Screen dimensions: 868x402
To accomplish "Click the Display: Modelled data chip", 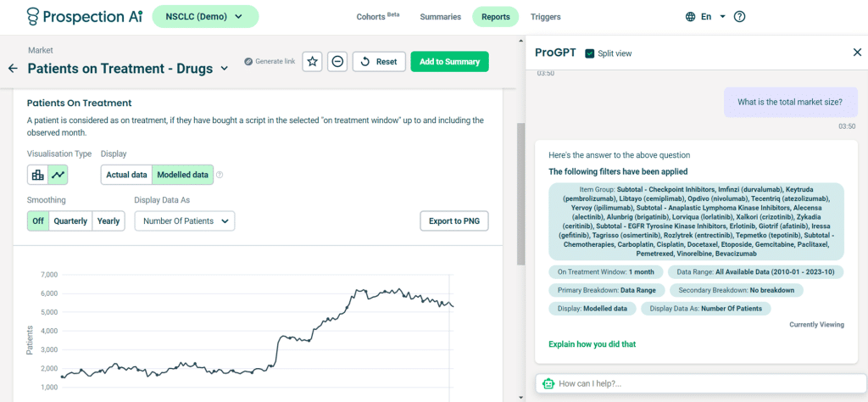I will pos(593,309).
